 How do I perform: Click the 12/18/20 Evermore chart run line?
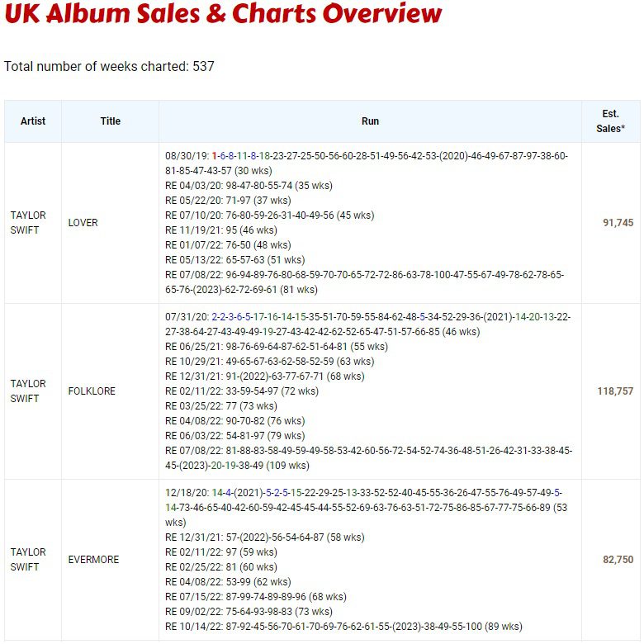point(367,507)
